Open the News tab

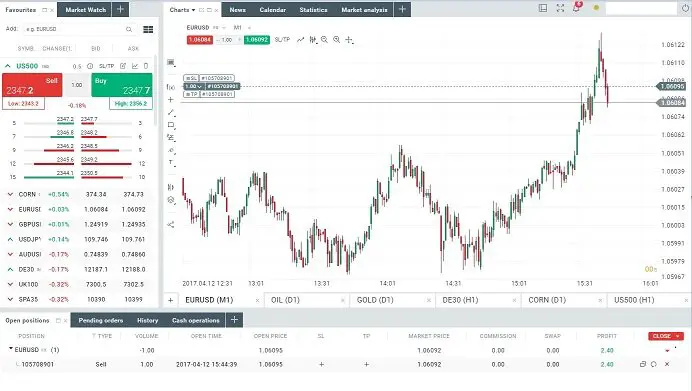coord(237,9)
